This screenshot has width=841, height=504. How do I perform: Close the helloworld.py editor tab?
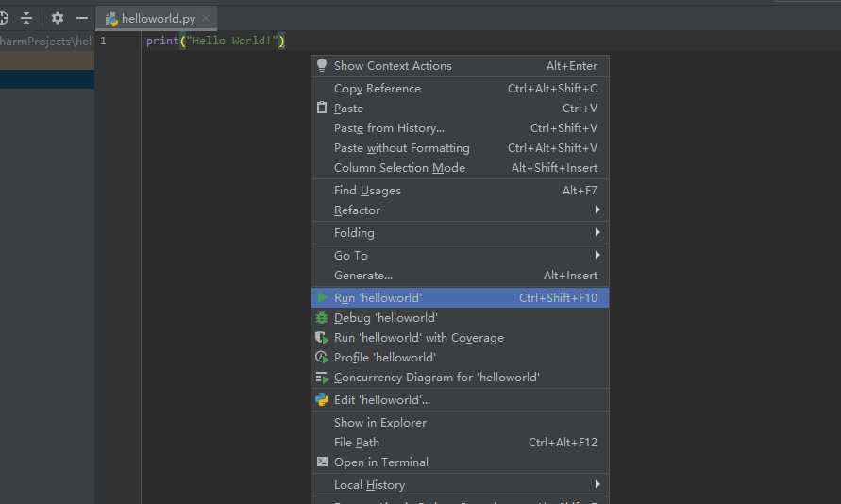point(206,18)
